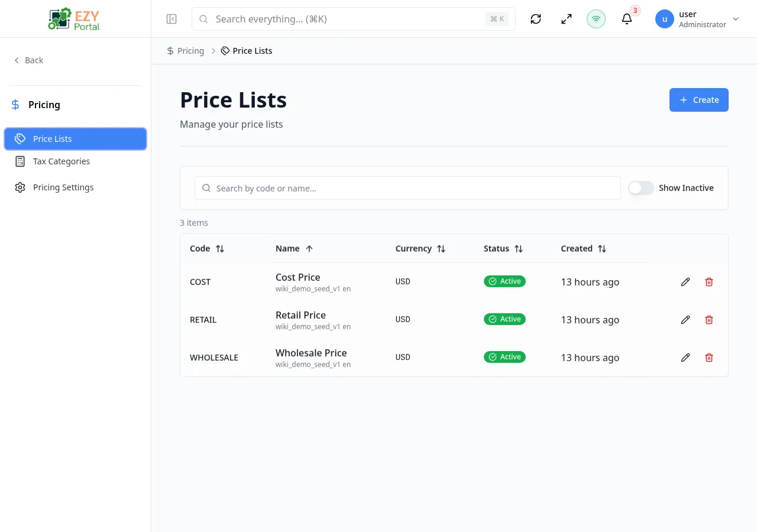Delete the COST price list trash icon
Screen dimensions: 757x532
(709, 282)
